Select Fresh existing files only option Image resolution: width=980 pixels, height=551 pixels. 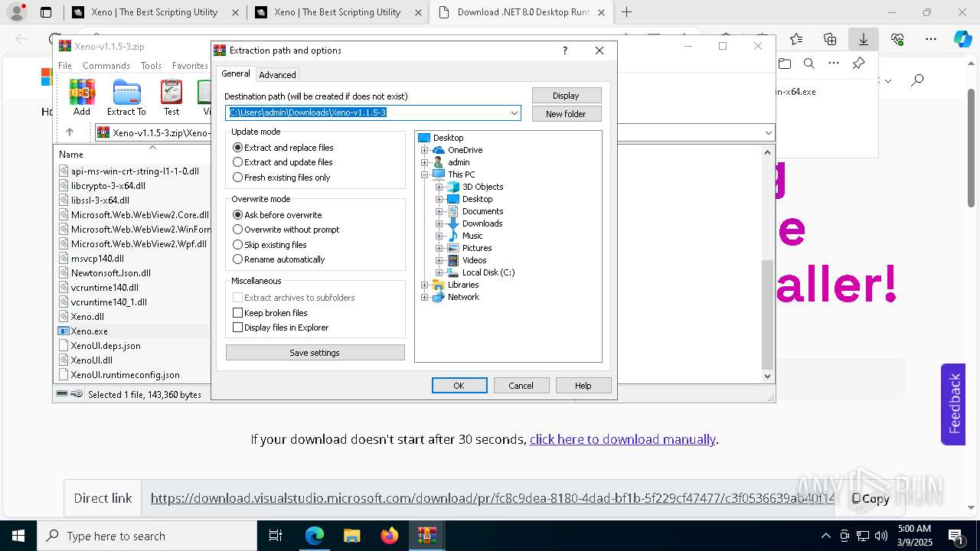tap(282, 178)
